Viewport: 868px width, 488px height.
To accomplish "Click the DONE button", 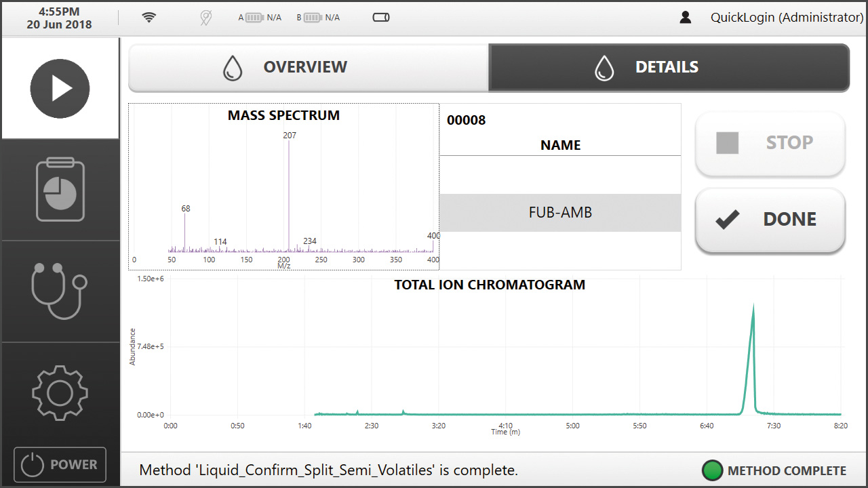I will tap(770, 220).
